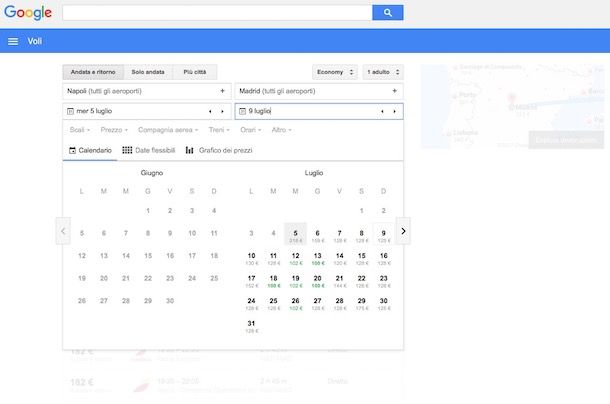Focus the Google search box
610x404 pixels.
coord(217,12)
